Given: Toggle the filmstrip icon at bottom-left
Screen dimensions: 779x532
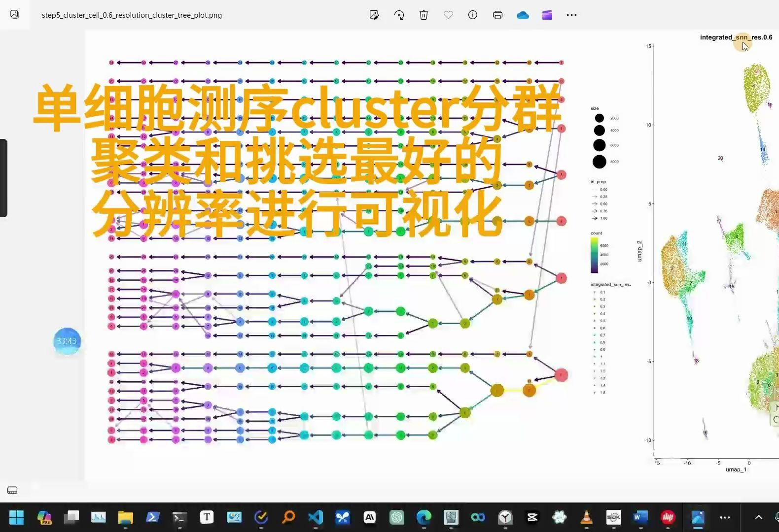Looking at the screenshot, I should (12, 490).
